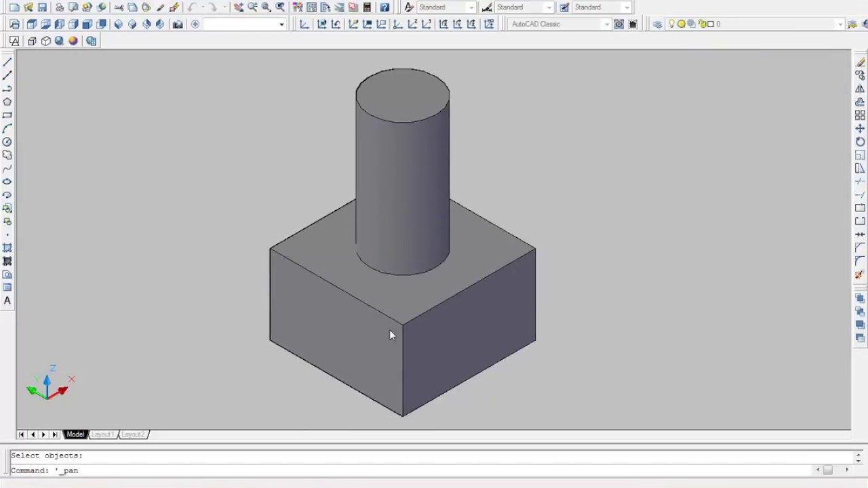Image resolution: width=868 pixels, height=488 pixels.
Task: Select the Realistic visual style sphere
Action: pyautogui.click(x=59, y=41)
